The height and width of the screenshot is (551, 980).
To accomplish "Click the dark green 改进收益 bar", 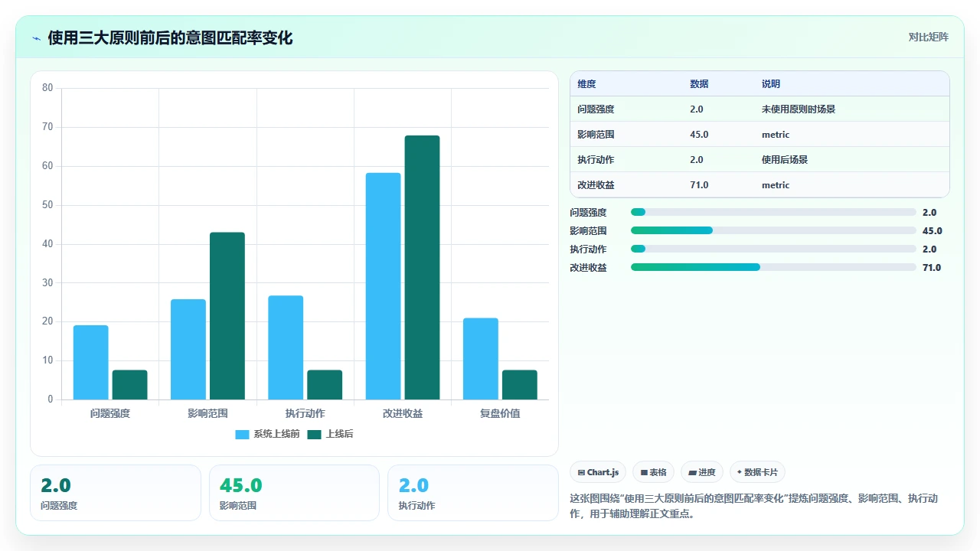I will pos(422,267).
